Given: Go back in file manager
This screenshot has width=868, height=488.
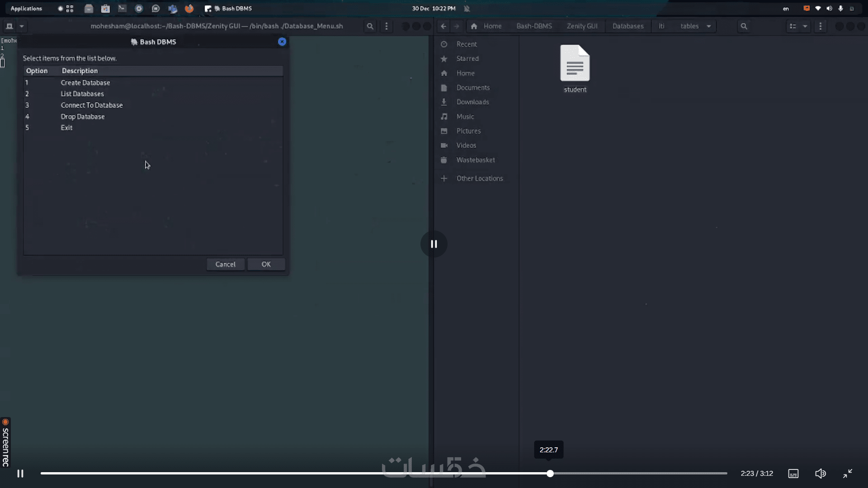Looking at the screenshot, I should click(443, 26).
